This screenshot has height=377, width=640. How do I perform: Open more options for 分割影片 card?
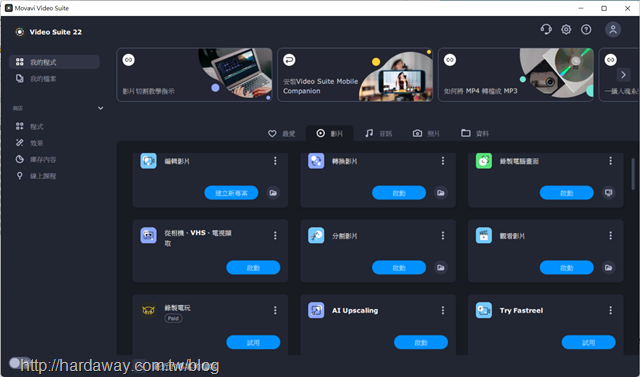pos(443,235)
